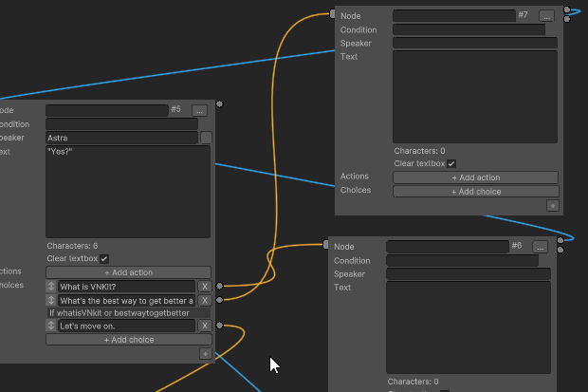Click output port beside 'Let's move on.' choice
The image size is (588, 392).
(219, 326)
